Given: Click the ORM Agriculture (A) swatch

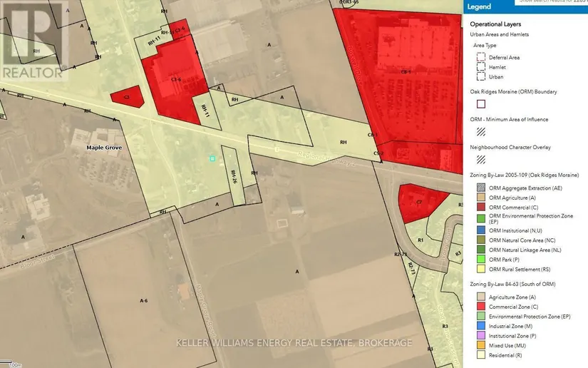Looking at the screenshot, I should coord(481,198).
